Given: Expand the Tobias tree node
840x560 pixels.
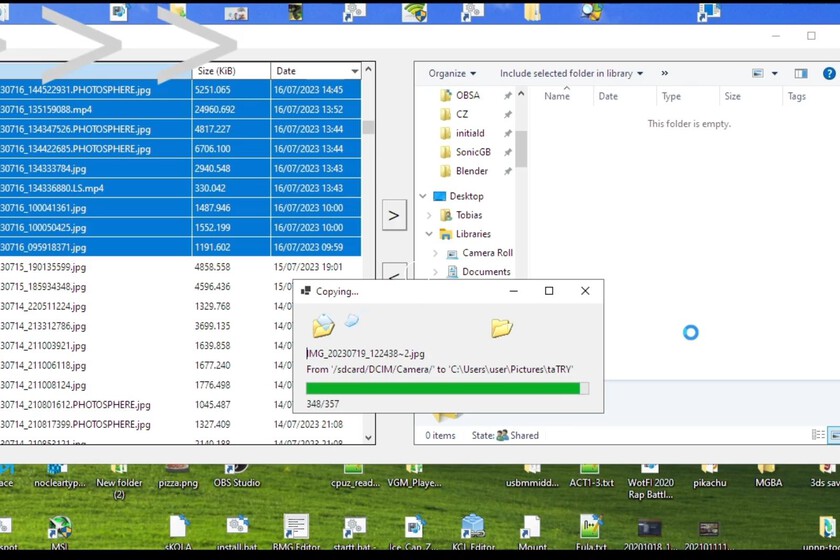Looking at the screenshot, I should point(429,215).
